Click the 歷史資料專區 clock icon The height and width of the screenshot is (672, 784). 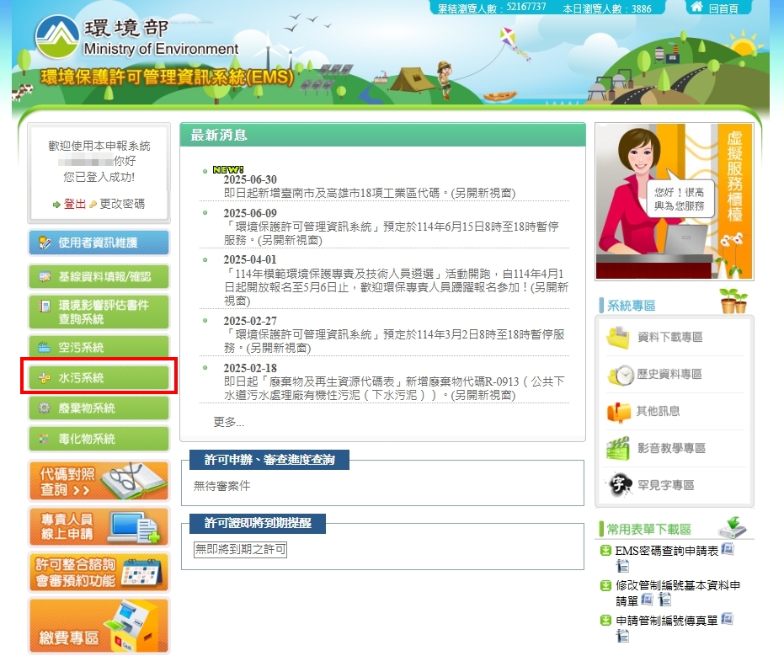coord(619,374)
